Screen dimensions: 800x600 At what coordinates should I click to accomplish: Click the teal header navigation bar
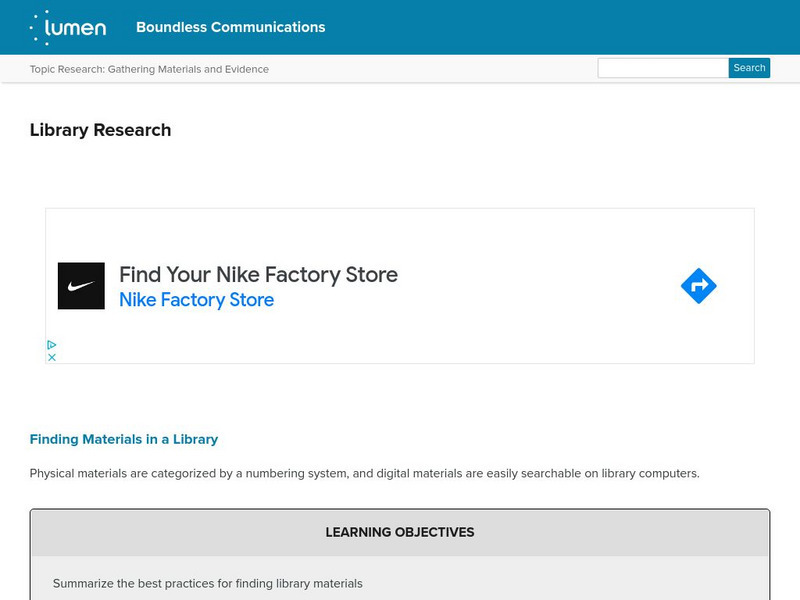coord(500,27)
